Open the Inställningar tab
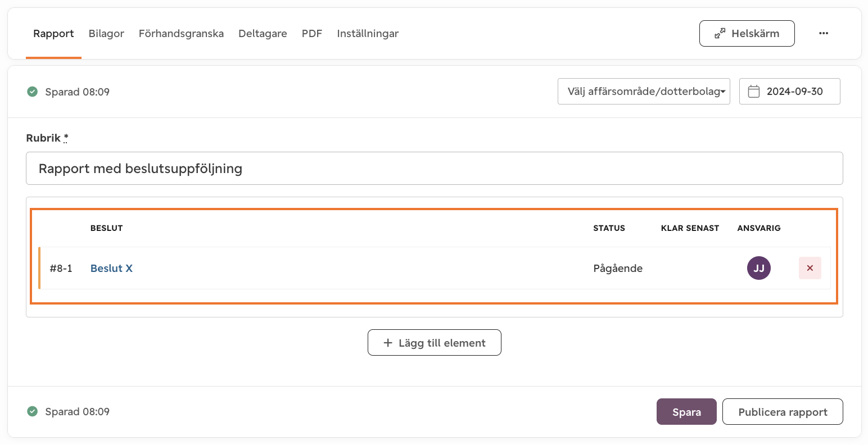Screen dimensions: 868x445 [368, 34]
